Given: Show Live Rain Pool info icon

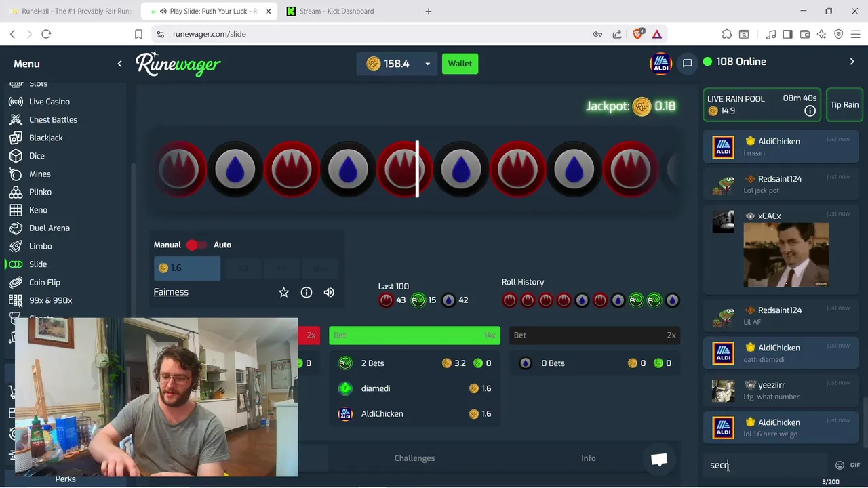Looking at the screenshot, I should point(810,111).
